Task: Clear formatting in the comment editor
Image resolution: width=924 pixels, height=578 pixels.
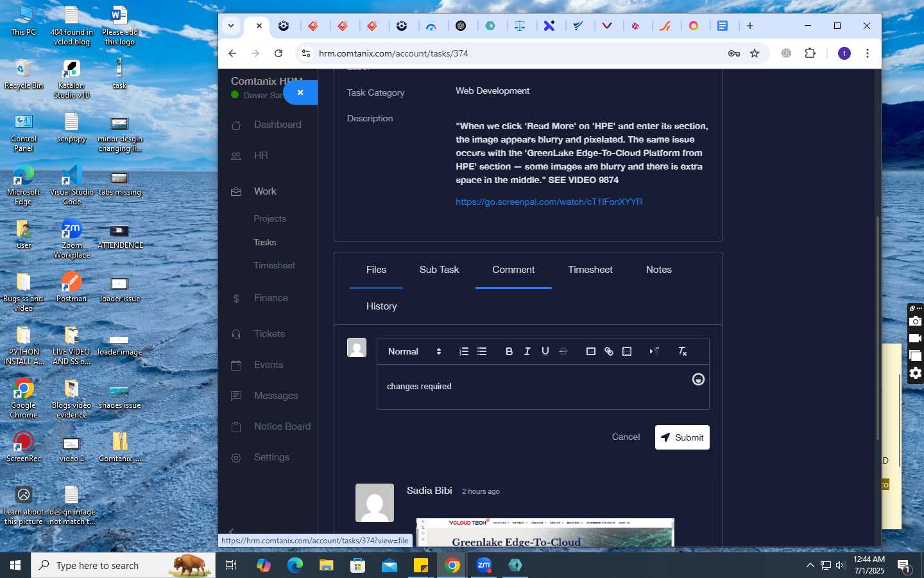Action: [682, 351]
